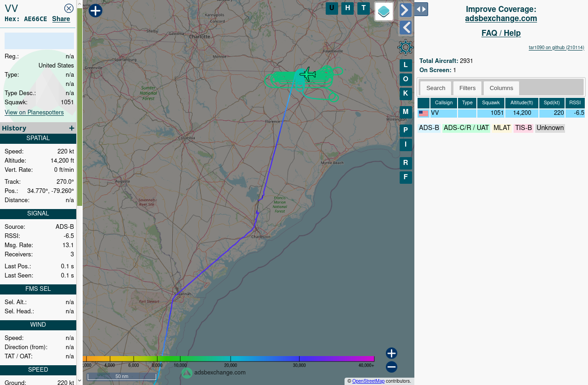Click the ADS-B legend label
Screen dimensions: 588x385
point(429,128)
